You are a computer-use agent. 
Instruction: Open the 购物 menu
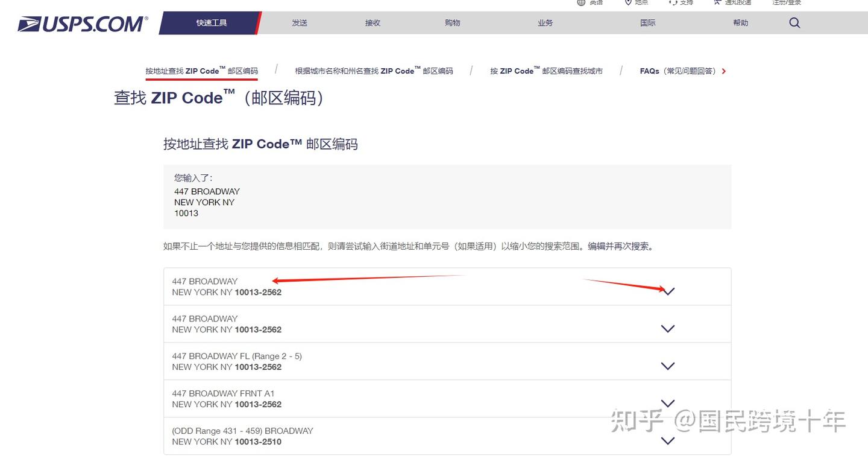tap(453, 23)
